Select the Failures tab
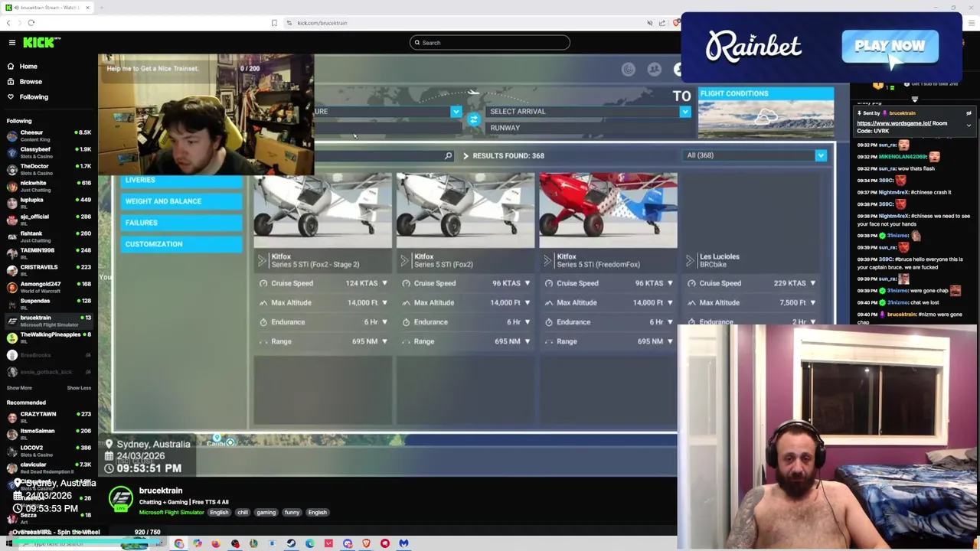 coord(181,223)
